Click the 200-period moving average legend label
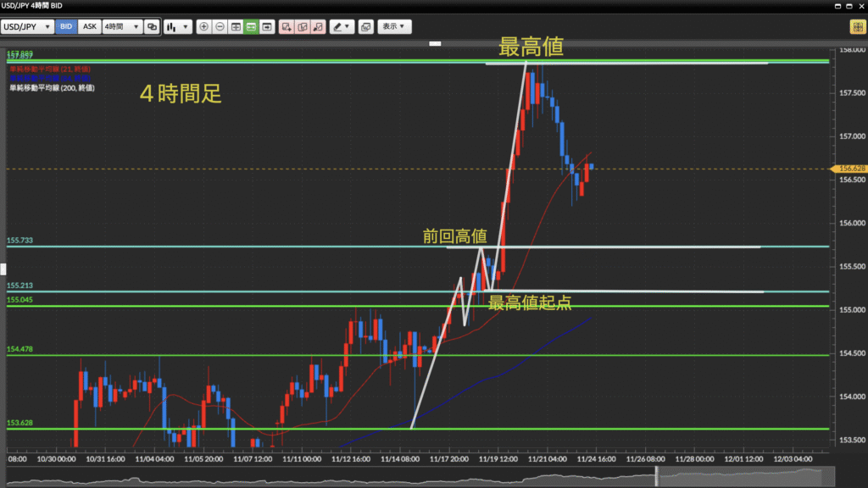This screenshot has height=488, width=868. 51,87
